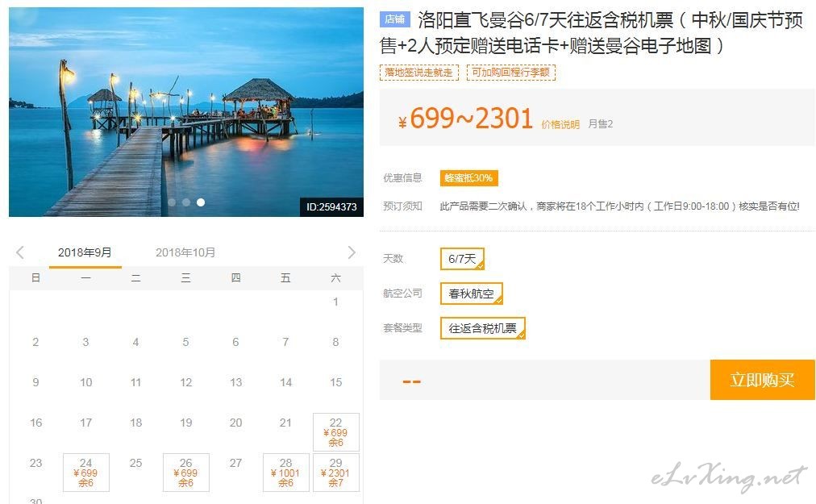
Task: Click the 蜂蜜抵30% discount badge
Action: pyautogui.click(x=468, y=178)
